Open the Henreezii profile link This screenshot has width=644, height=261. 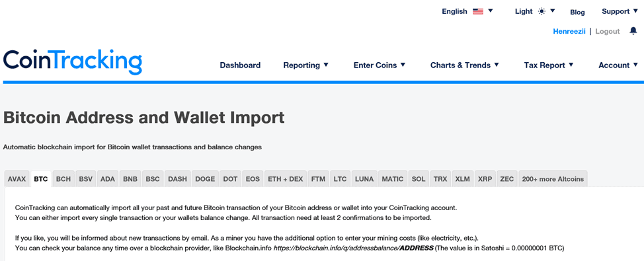tap(569, 31)
